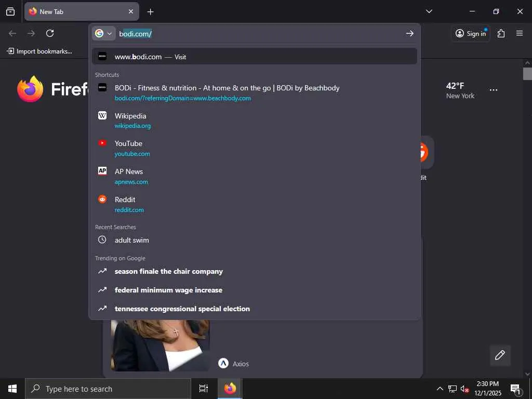Open the Reddit shortcut suggestion
The width and height of the screenshot is (532, 399).
(x=255, y=204)
